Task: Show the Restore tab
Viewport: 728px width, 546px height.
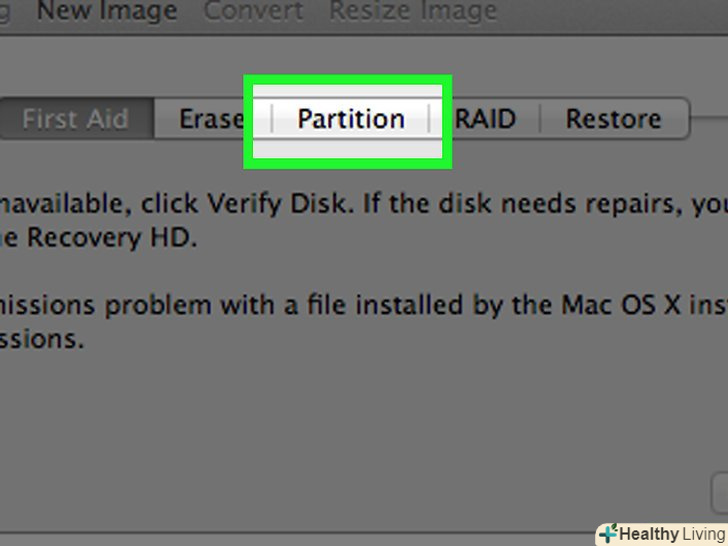Action: (x=613, y=119)
